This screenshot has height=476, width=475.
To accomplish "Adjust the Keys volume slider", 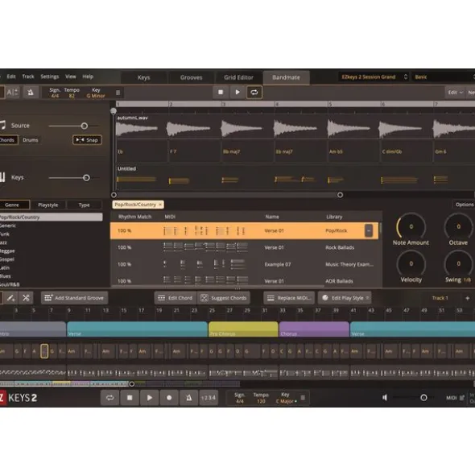I will (x=86, y=178).
